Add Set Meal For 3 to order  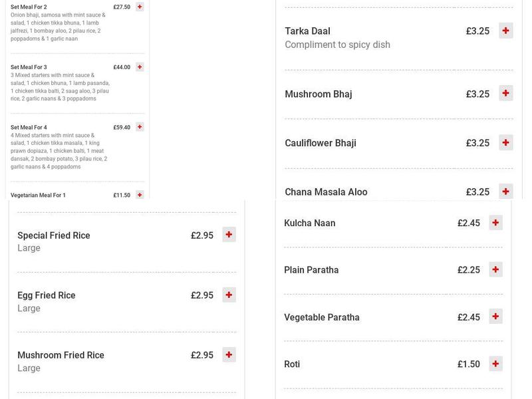point(139,66)
